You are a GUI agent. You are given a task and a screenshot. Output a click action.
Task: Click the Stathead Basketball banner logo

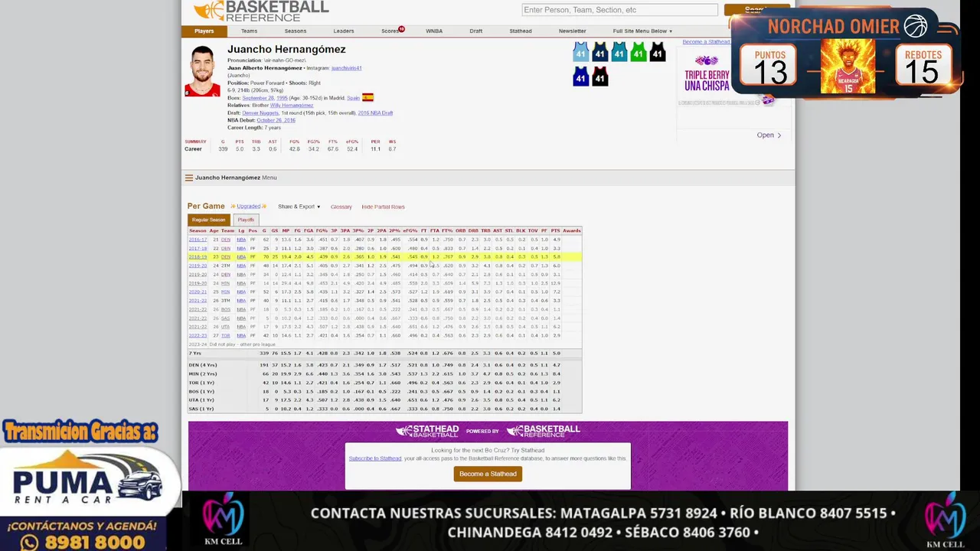(426, 431)
